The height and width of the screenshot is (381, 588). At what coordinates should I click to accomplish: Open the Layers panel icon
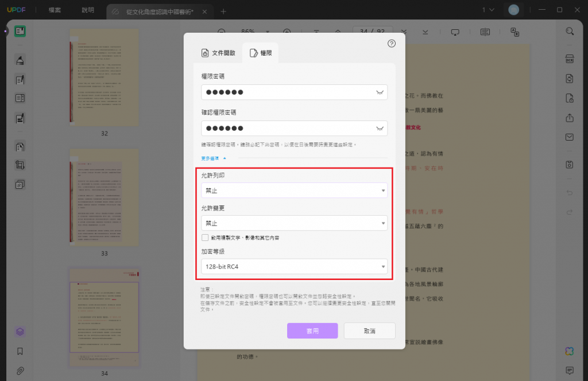[20, 332]
